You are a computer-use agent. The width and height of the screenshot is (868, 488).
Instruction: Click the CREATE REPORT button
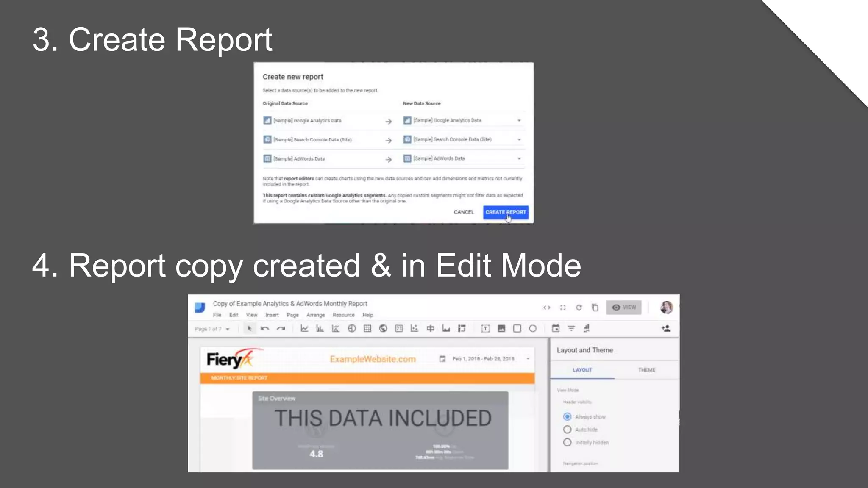[x=506, y=212]
